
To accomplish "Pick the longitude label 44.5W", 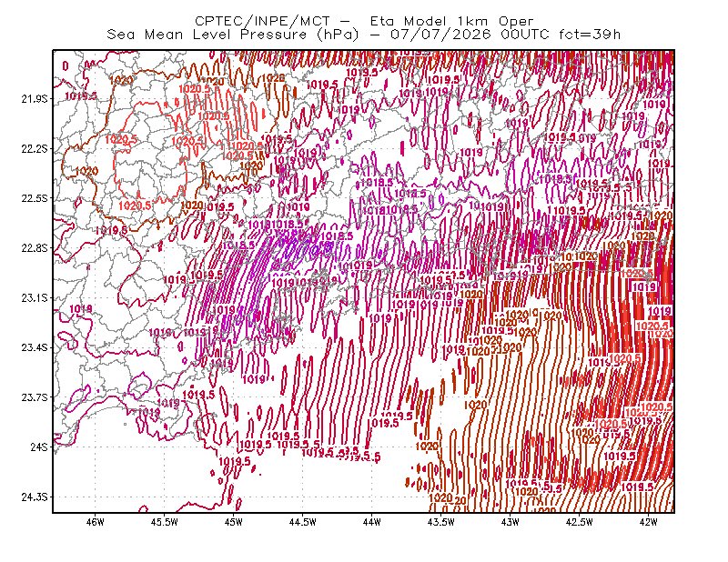I will tap(303, 522).
